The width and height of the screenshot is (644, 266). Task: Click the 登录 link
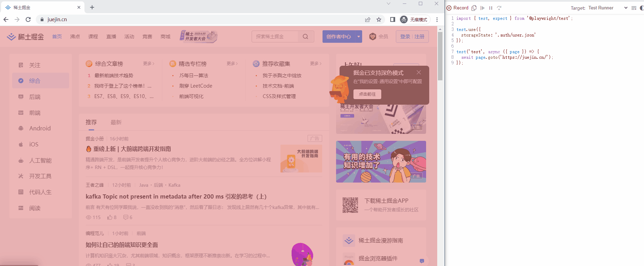(405, 37)
